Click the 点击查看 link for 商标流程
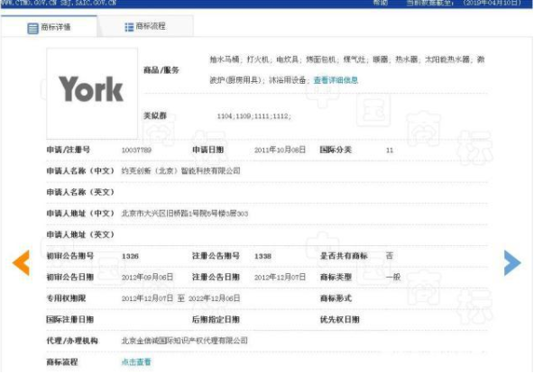Image resolution: width=534 pixels, height=392 pixels. (x=136, y=361)
